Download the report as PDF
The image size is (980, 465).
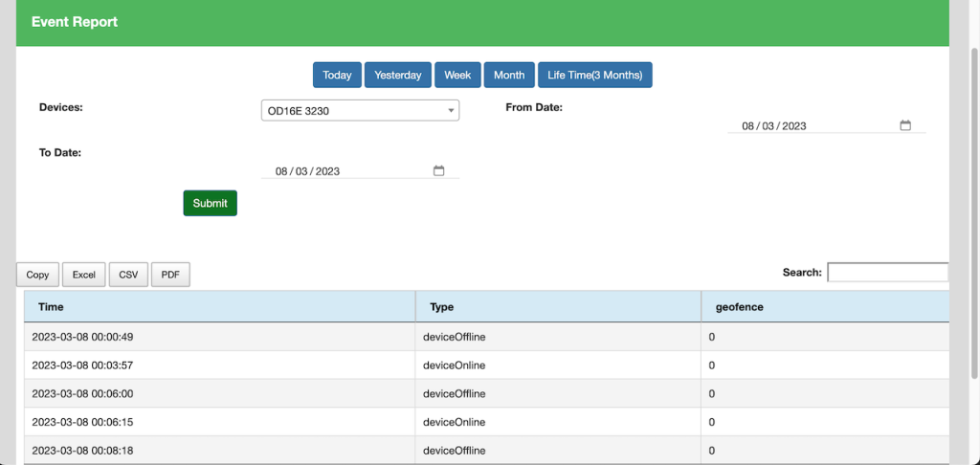tap(170, 275)
